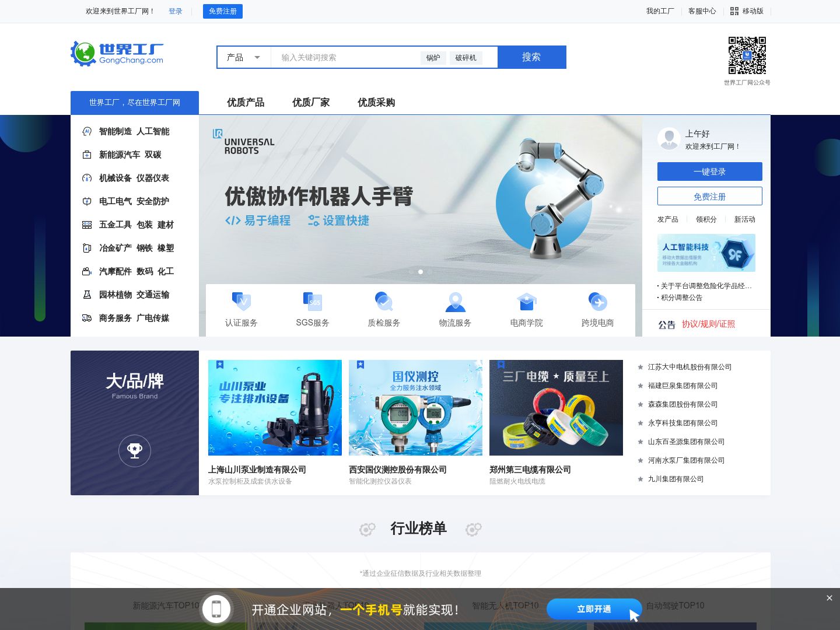Open 江苏大中电机股份有限公司 link
The image size is (840, 630).
pos(689,367)
